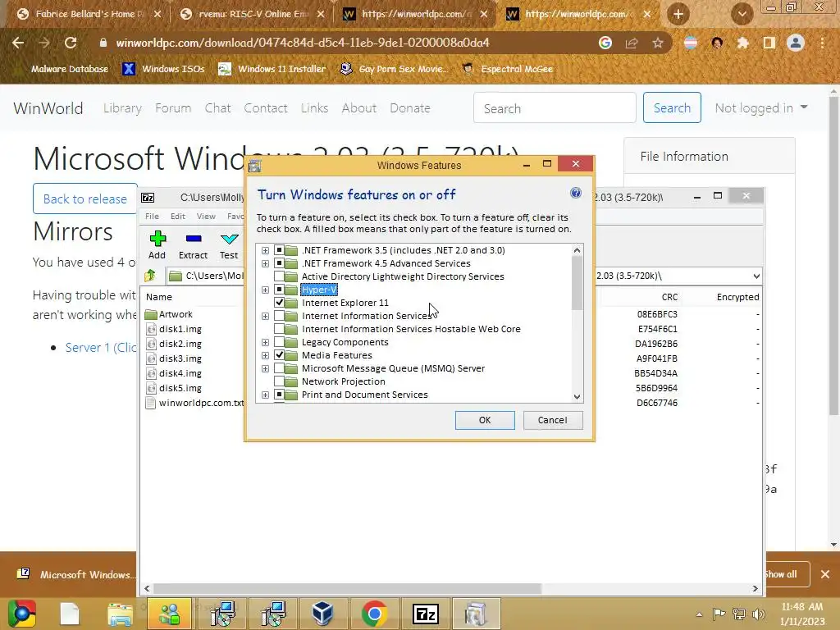Screen dimensions: 840x630
Task: Open Chrome extensions puzzle icon
Action: click(x=742, y=43)
